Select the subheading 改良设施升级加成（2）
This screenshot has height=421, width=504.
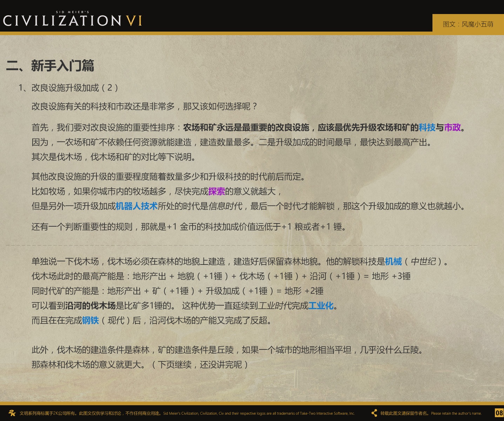pyautogui.click(x=68, y=88)
